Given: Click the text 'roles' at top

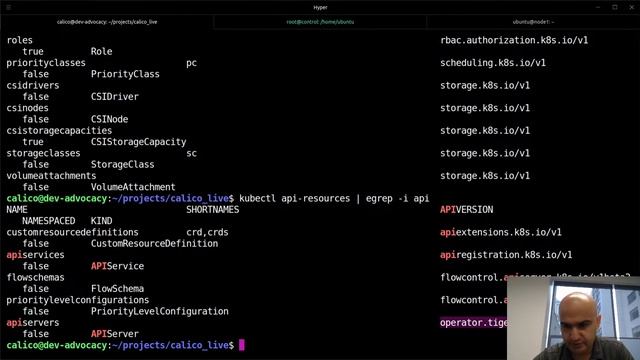Looking at the screenshot, I should pyautogui.click(x=19, y=40).
